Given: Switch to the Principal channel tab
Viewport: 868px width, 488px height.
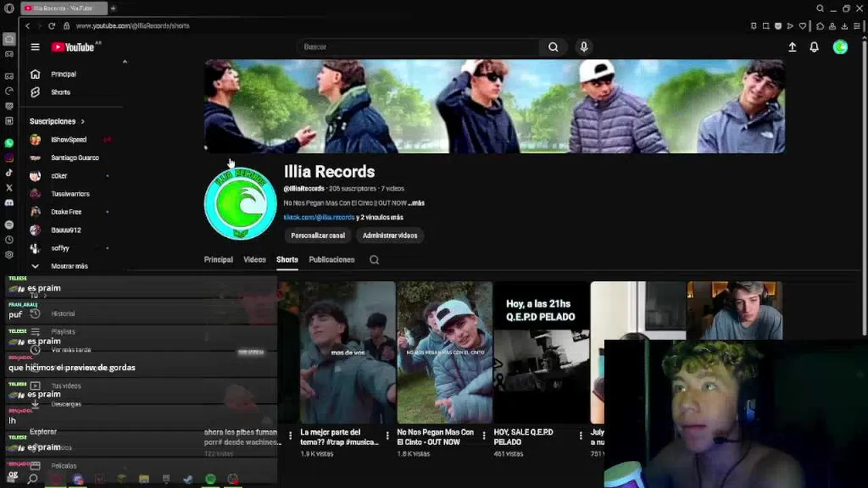Looking at the screenshot, I should 218,260.
